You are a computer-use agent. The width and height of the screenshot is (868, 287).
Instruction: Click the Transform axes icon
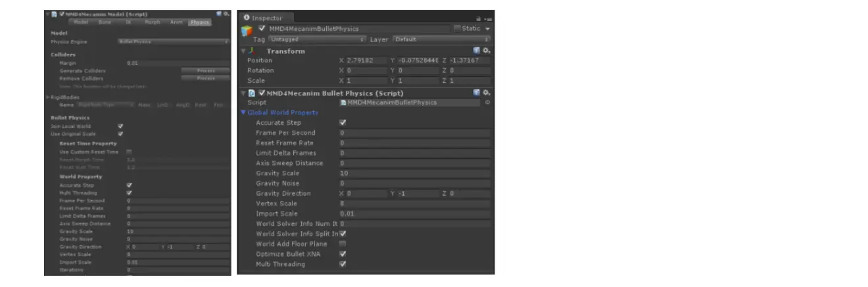point(252,51)
